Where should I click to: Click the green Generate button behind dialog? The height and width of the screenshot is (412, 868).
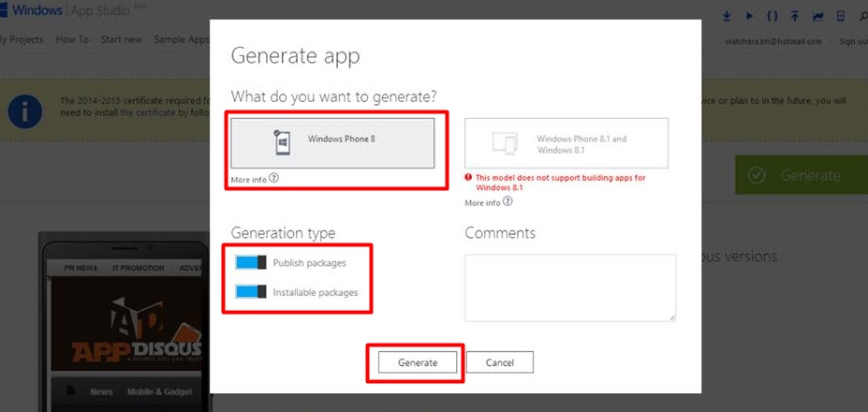point(802,175)
